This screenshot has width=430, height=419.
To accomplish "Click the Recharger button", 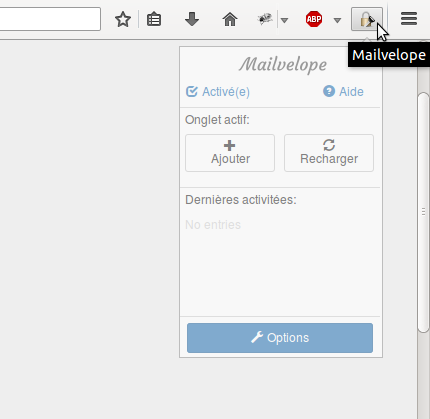I will (329, 153).
